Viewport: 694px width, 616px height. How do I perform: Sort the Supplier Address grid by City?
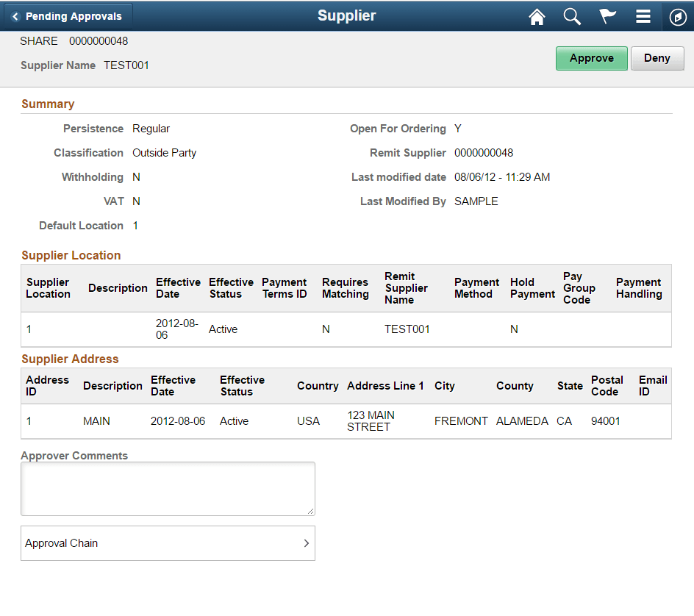tap(444, 385)
